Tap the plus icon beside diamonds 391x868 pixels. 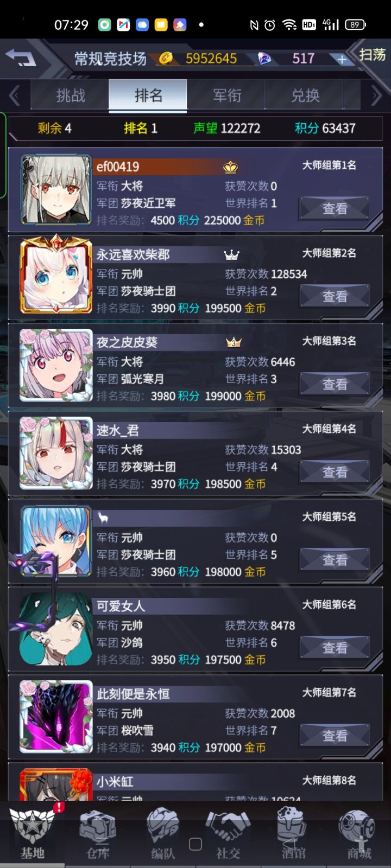[x=342, y=59]
